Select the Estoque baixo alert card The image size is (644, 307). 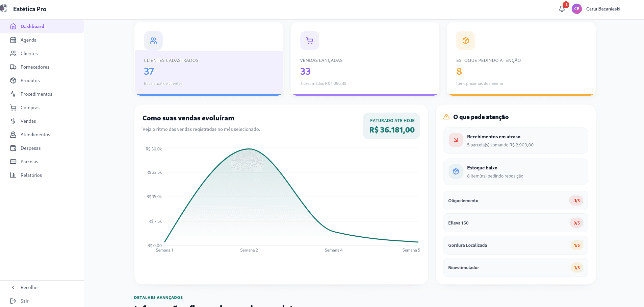pyautogui.click(x=515, y=172)
